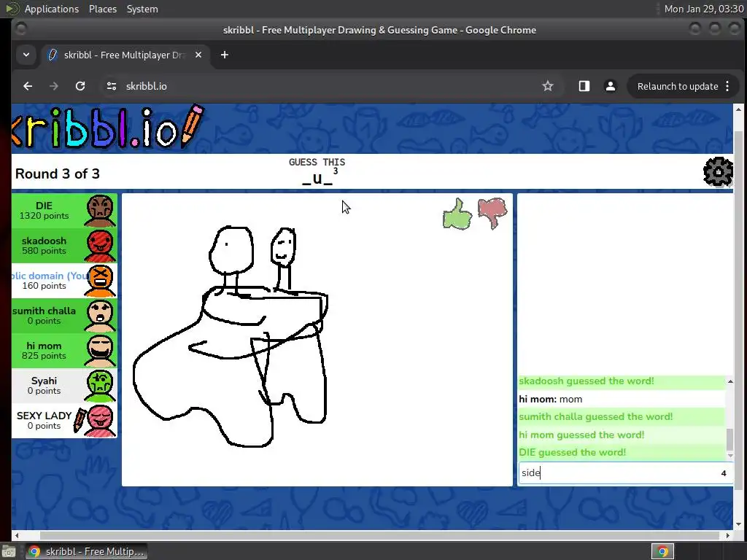Click the chat guess input field
The image size is (747, 560).
(625, 472)
